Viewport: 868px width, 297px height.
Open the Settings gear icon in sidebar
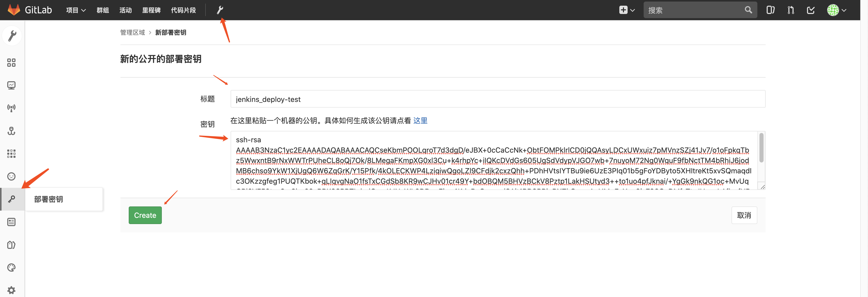coord(11,290)
